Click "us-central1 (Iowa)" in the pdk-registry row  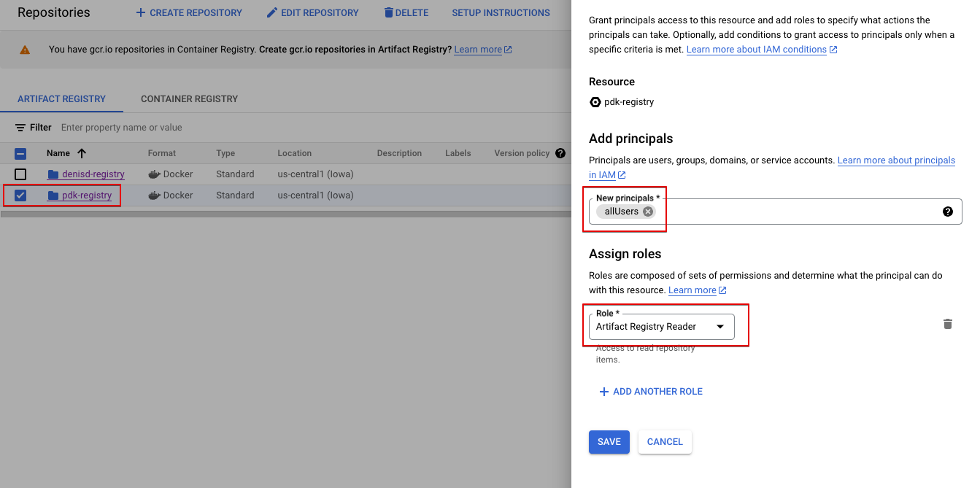(315, 195)
